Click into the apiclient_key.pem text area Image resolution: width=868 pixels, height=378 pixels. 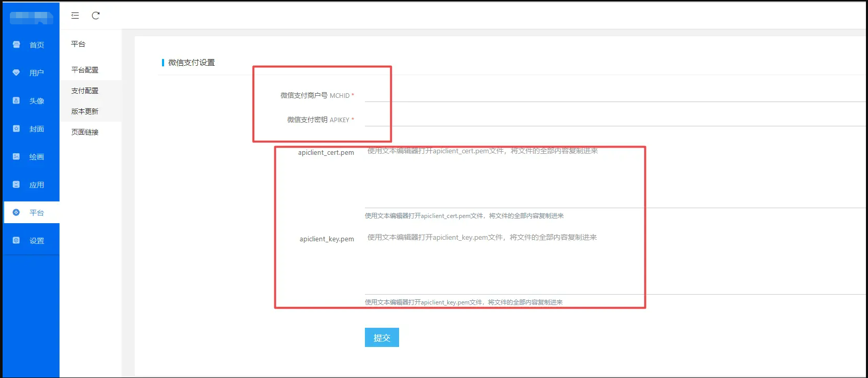coord(615,263)
